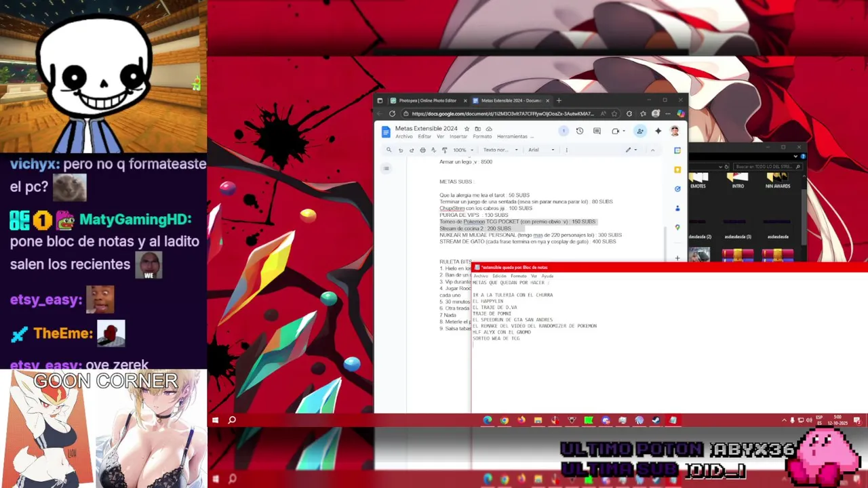
Task: Open Google Tasks in Docs side panel
Action: tap(677, 189)
